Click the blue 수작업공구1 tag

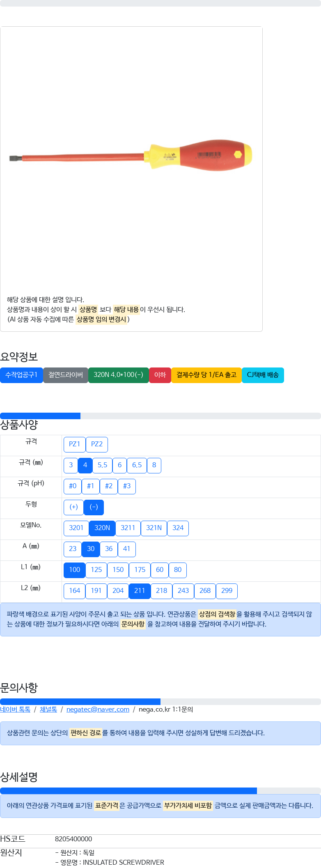21,375
